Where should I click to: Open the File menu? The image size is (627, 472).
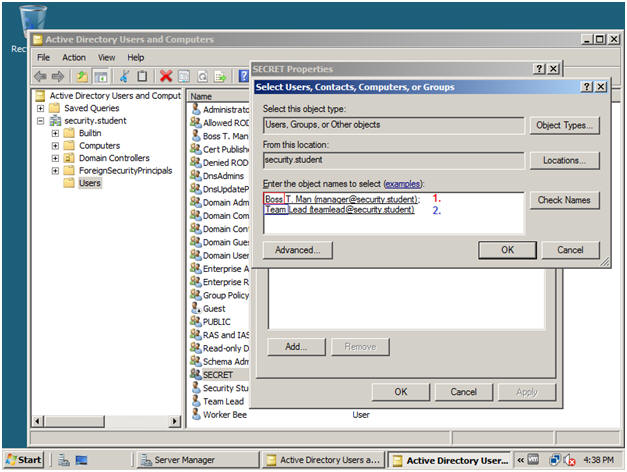43,58
